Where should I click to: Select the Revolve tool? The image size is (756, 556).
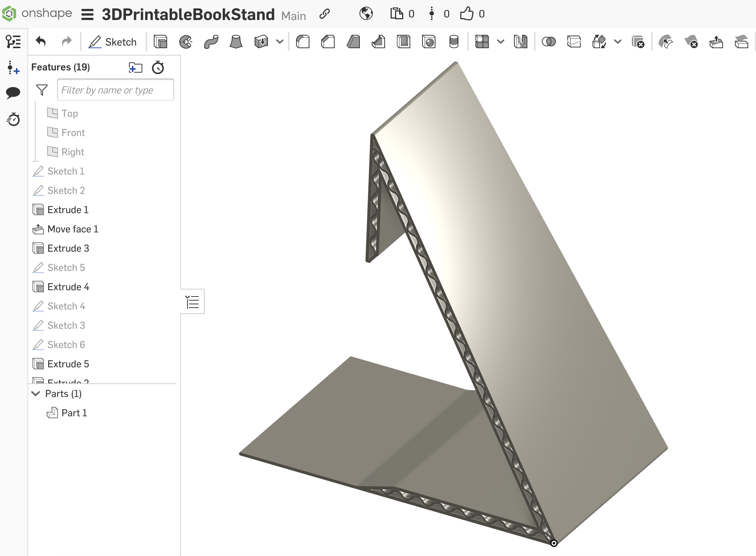click(185, 42)
